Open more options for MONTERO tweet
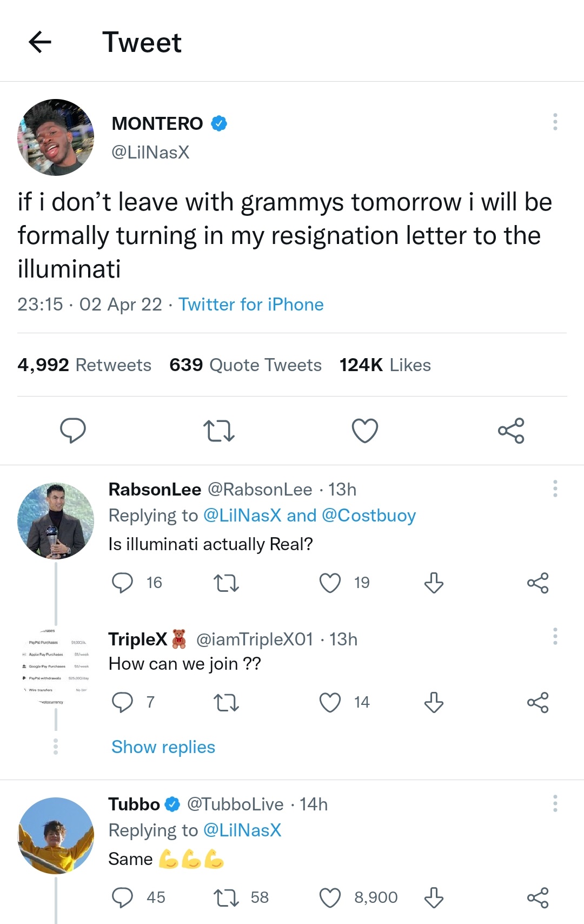Image resolution: width=584 pixels, height=924 pixels. [x=555, y=122]
